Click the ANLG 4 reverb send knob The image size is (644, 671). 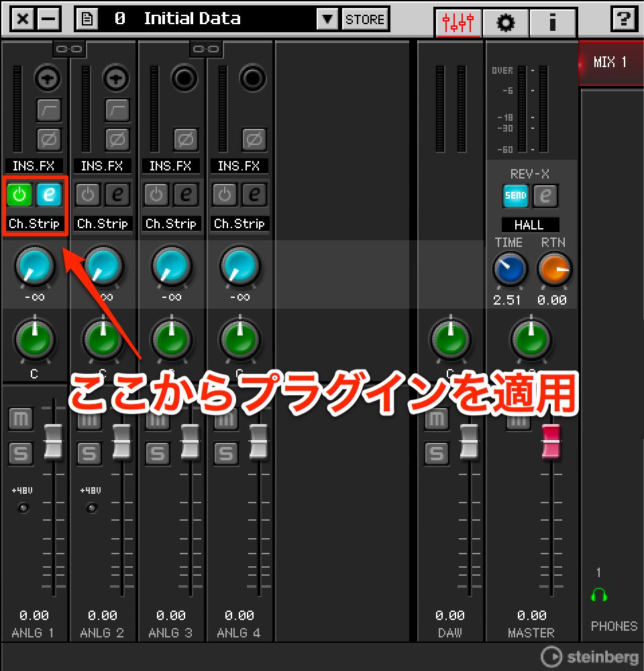tap(239, 266)
